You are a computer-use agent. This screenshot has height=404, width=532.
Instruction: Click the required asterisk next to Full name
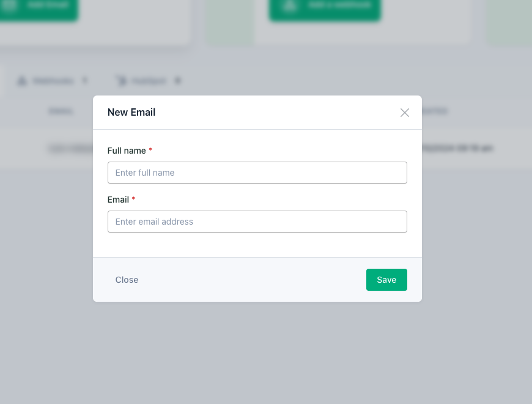coord(149,149)
